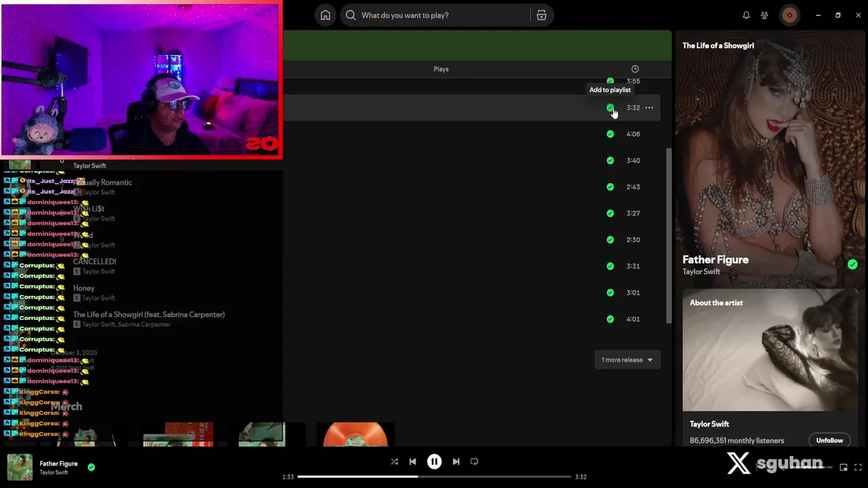Click the tracklist vertical scrollbar

click(x=669, y=236)
